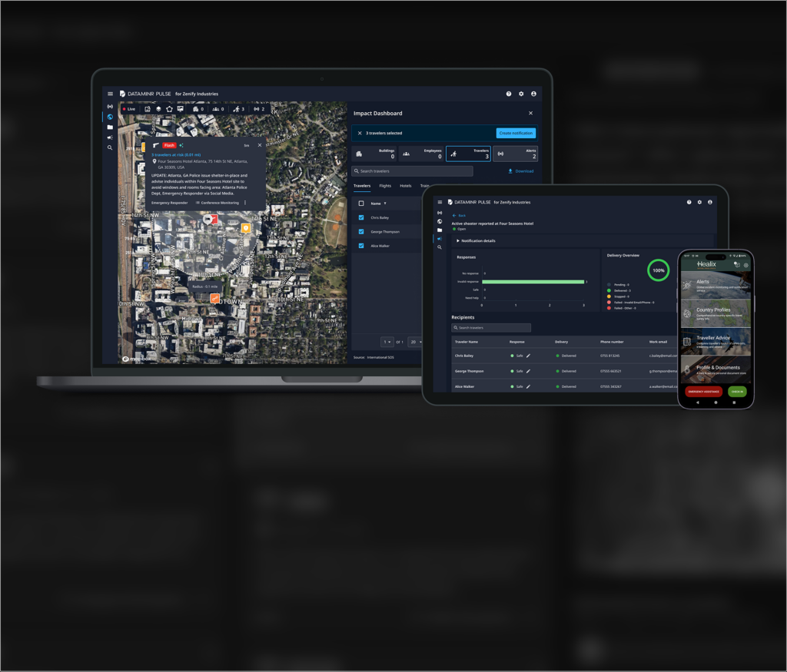
Task: Select the polygon draw tool on the map toolbar
Action: (169, 109)
